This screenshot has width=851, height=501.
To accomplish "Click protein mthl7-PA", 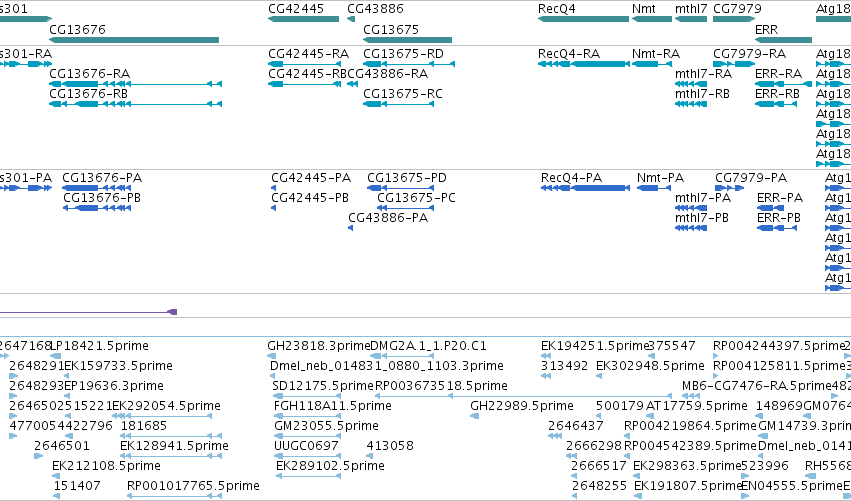I will 703,198.
